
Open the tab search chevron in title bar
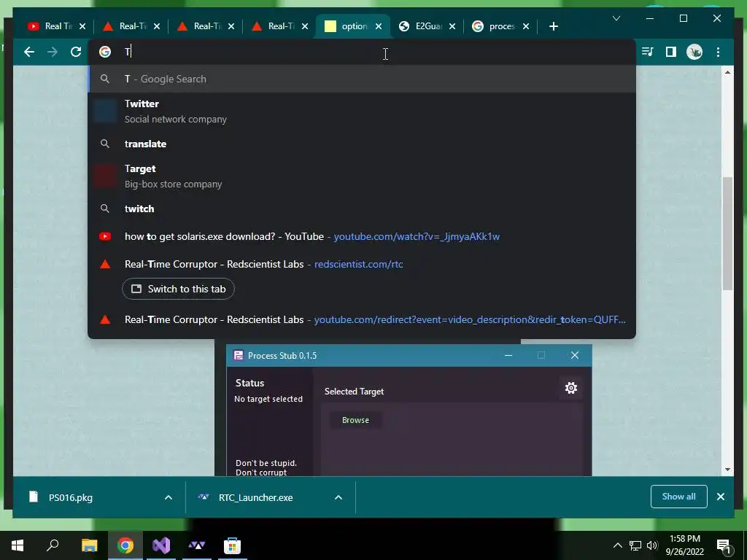(x=616, y=18)
